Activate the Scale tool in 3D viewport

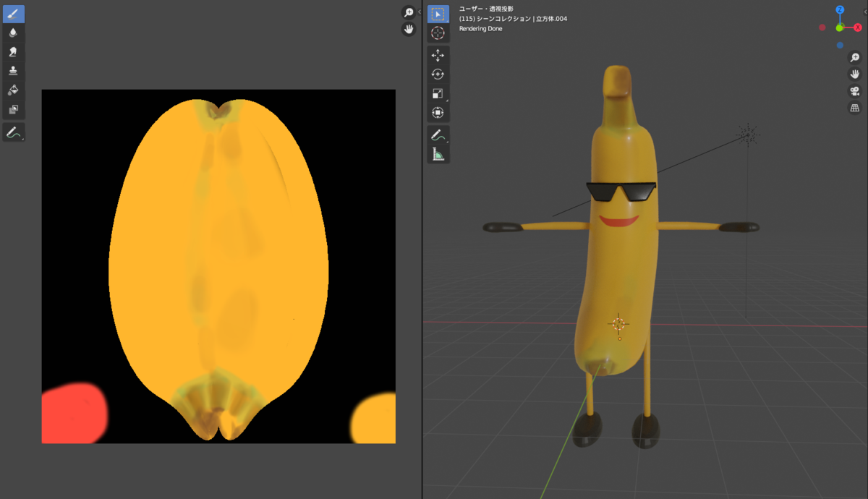[438, 93]
